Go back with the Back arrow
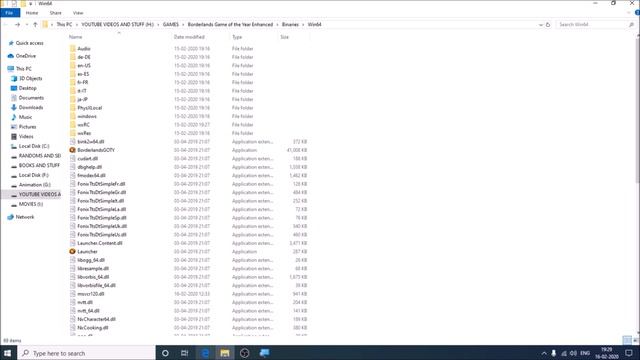The height and width of the screenshot is (360, 640). pyautogui.click(x=6, y=24)
